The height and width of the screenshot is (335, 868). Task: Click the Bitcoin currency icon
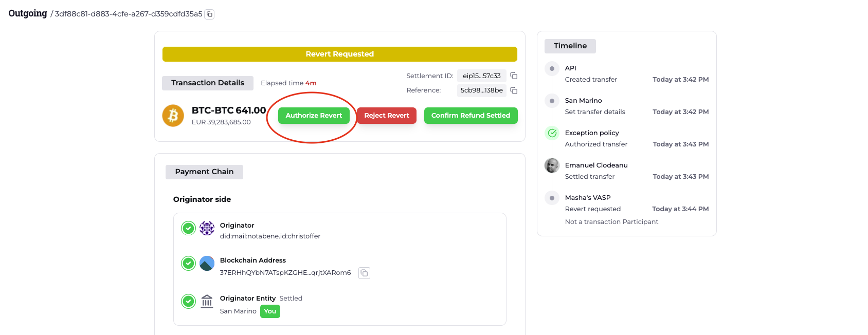click(x=173, y=116)
